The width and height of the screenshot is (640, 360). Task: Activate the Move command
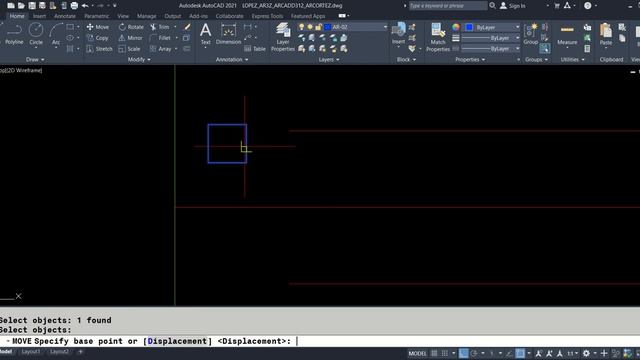click(98, 27)
